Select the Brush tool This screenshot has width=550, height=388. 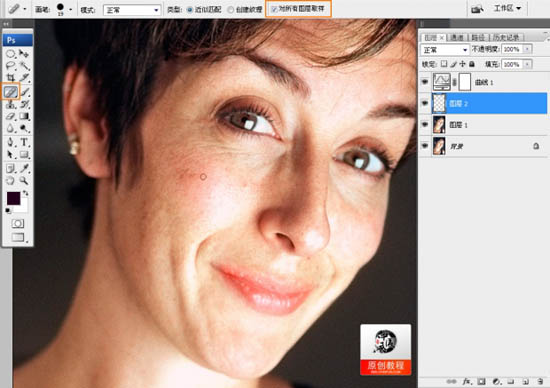pos(25,92)
